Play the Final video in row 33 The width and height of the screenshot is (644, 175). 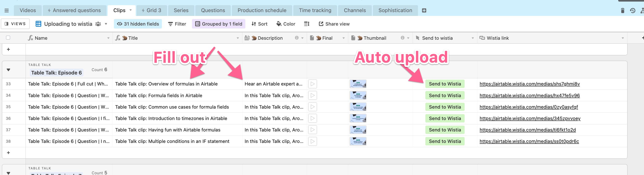tap(313, 84)
